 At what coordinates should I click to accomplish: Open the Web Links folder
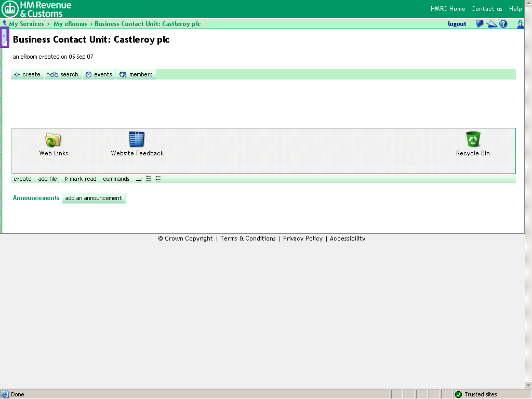[x=54, y=139]
